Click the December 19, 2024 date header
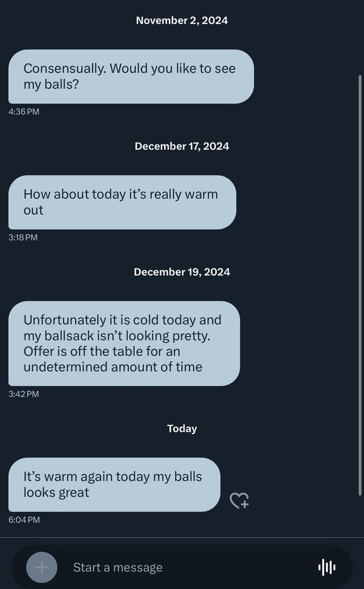The height and width of the screenshot is (589, 364). point(181,272)
